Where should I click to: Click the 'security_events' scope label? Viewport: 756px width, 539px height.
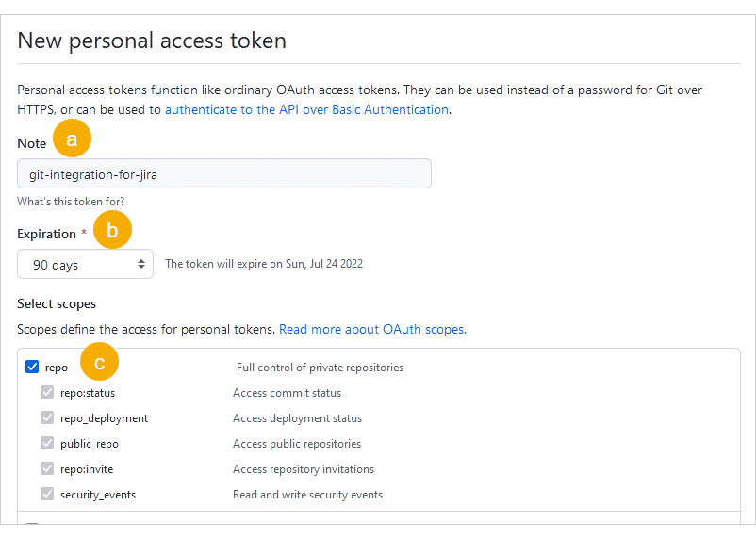(98, 495)
